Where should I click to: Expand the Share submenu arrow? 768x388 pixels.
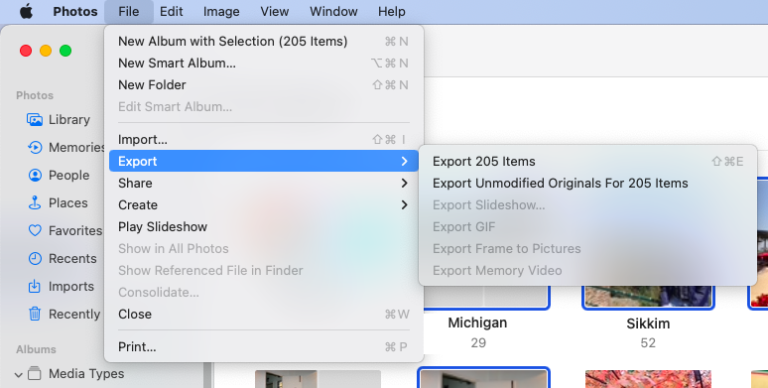pyautogui.click(x=404, y=183)
